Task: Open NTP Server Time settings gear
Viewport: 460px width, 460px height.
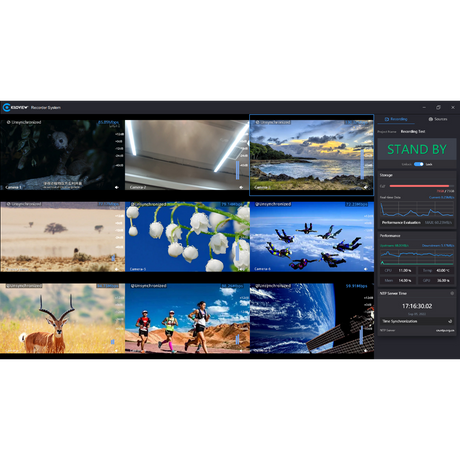Action: point(452,293)
